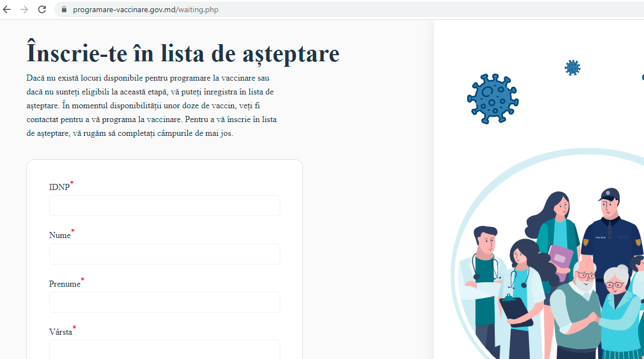Click the browser forward arrow
The height and width of the screenshot is (359, 644).
(24, 9)
